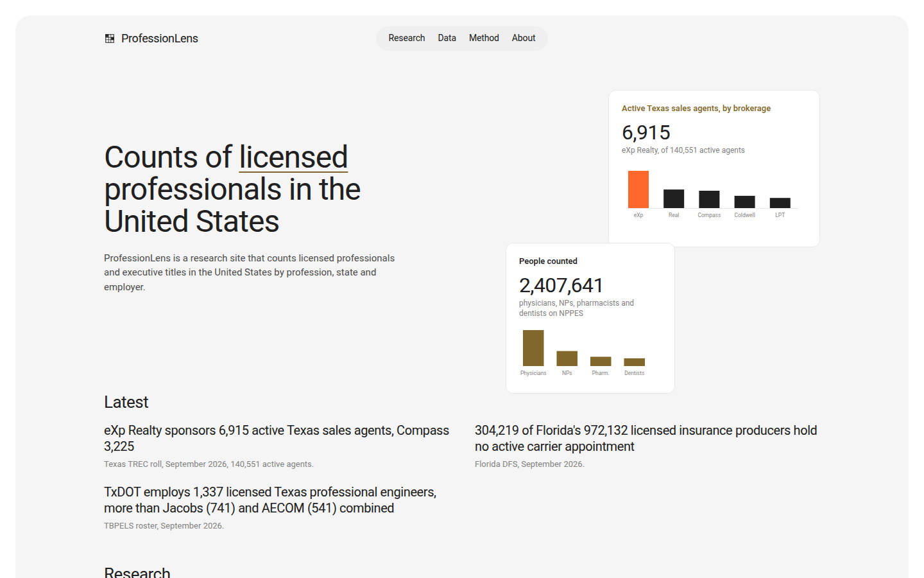Open the Method nav item
The width and height of the screenshot is (924, 578).
click(x=484, y=38)
